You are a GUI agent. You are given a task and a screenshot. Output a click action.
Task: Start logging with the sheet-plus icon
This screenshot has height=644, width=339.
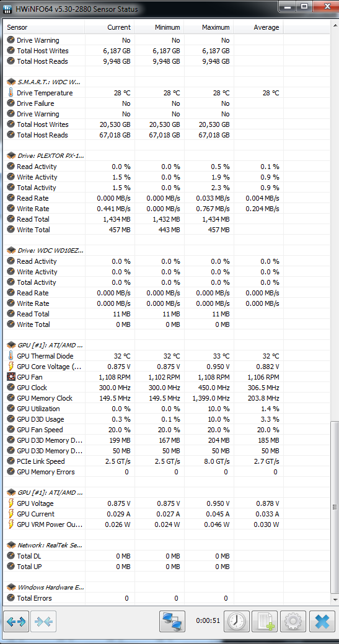[x=265, y=622]
